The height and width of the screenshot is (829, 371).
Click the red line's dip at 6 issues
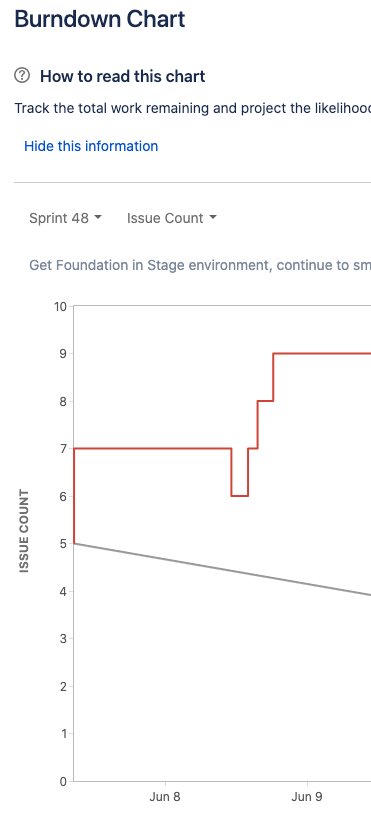(x=240, y=496)
